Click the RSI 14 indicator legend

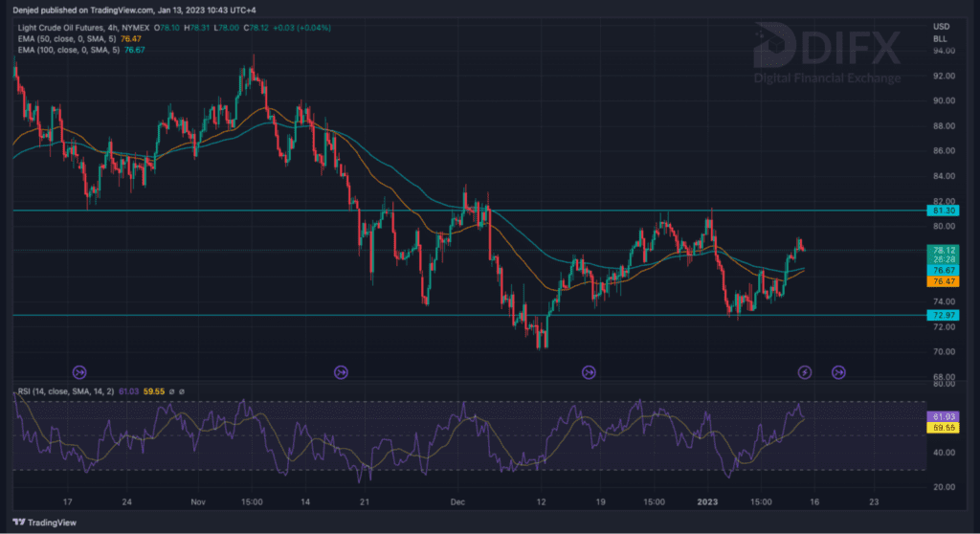tap(57, 391)
